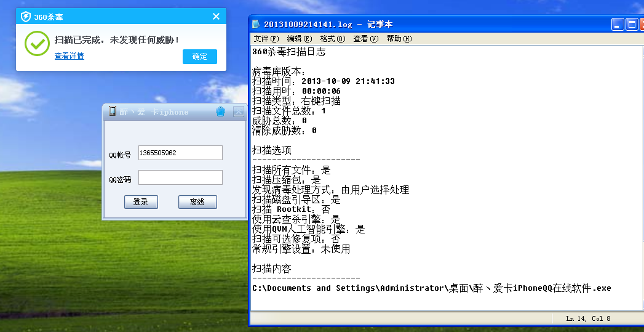This screenshot has width=644, height=332.
Task: Click the 登录 button
Action: point(141,202)
